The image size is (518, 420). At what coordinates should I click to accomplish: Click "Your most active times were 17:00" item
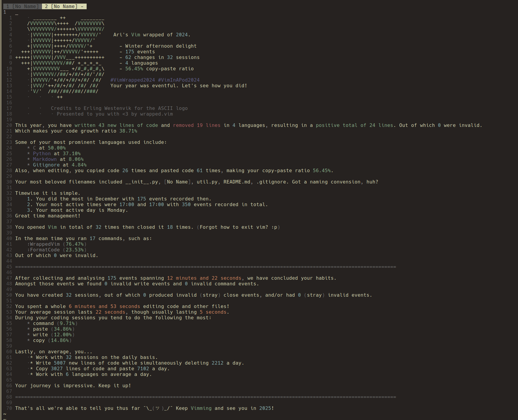pos(147,204)
